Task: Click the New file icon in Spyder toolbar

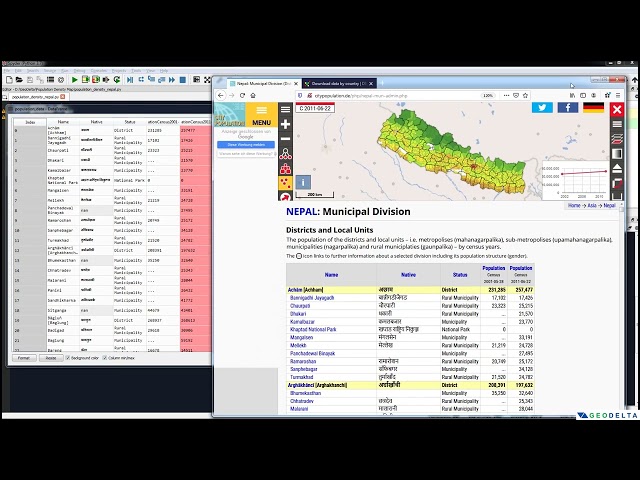Action: pyautogui.click(x=9, y=80)
